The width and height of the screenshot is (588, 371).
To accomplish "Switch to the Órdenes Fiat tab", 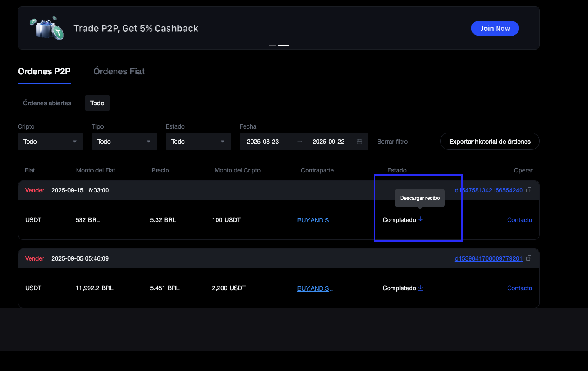I will pos(119,71).
